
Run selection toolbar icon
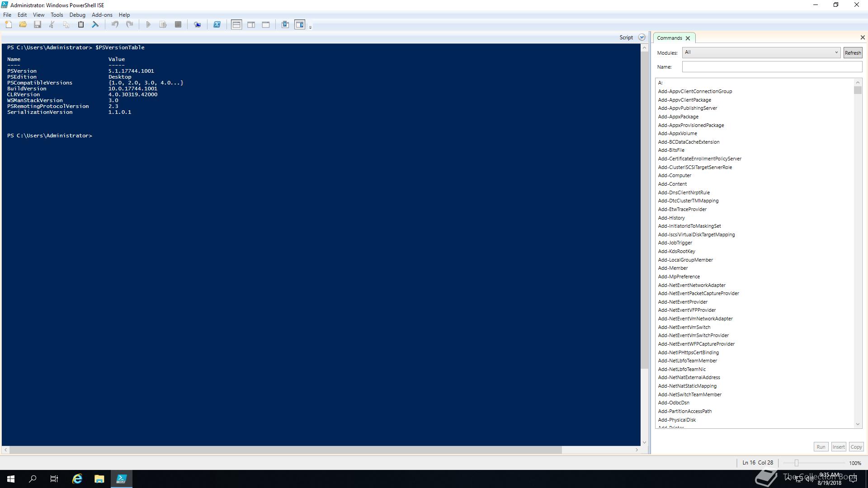coord(163,25)
